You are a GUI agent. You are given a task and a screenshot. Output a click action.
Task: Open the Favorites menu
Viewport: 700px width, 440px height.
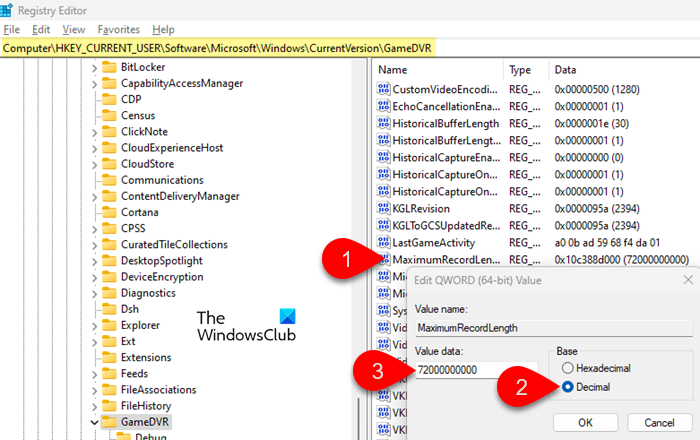[x=119, y=29]
